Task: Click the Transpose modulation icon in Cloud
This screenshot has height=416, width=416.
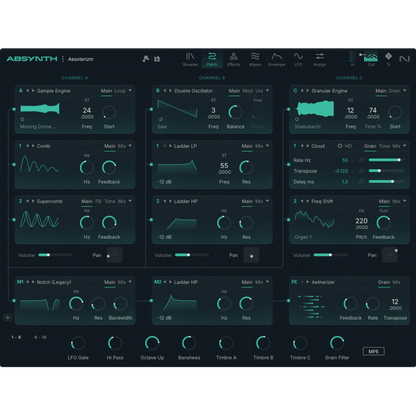Action: coord(362,171)
